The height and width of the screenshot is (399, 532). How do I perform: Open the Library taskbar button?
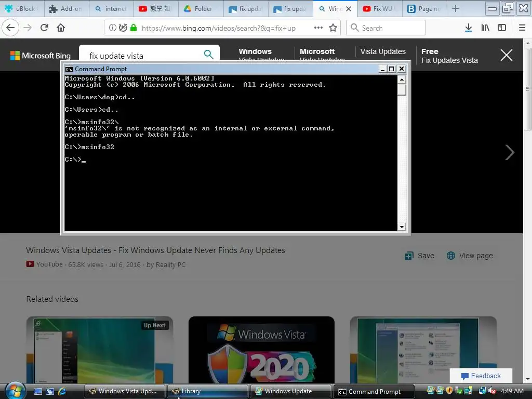[207, 392]
